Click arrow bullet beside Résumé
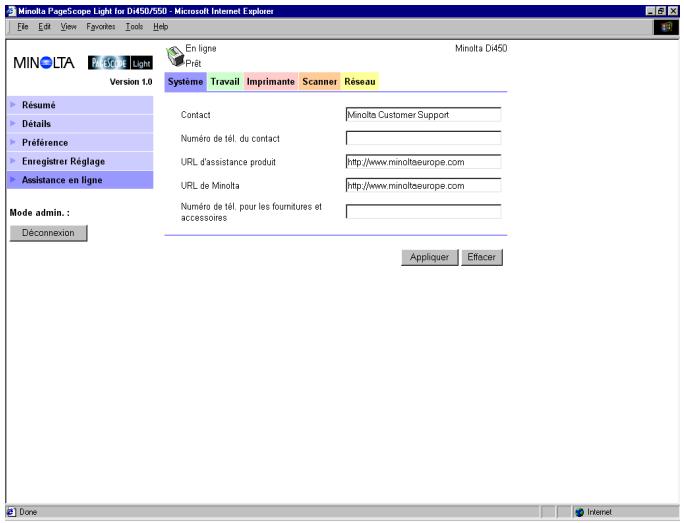This screenshot has width=684, height=523. click(x=13, y=105)
